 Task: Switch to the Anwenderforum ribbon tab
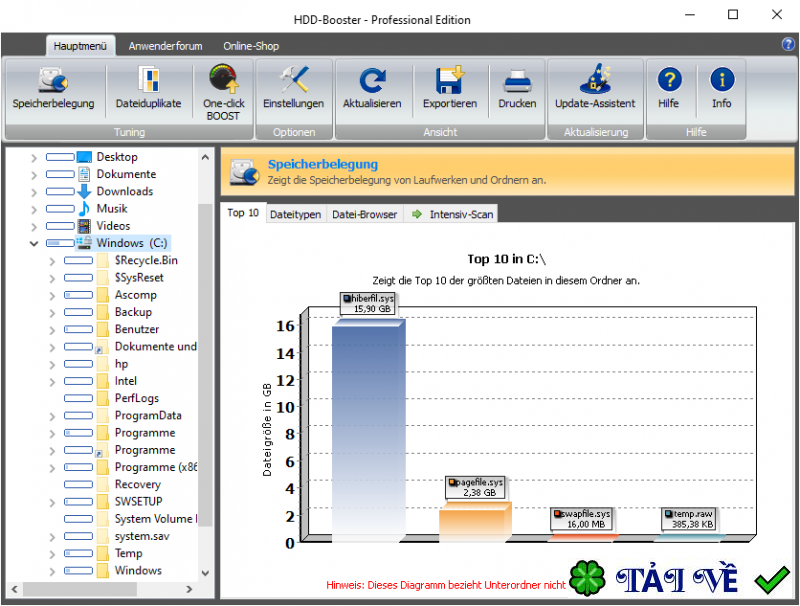point(165,46)
